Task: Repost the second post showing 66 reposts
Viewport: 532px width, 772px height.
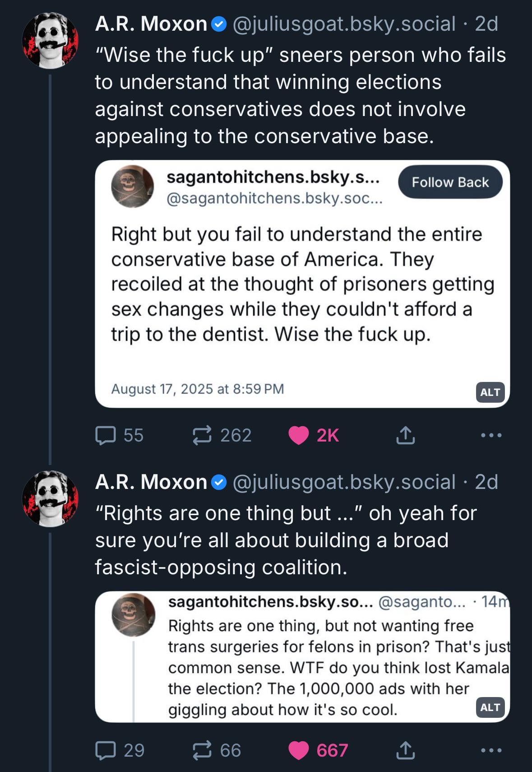Action: click(x=217, y=750)
